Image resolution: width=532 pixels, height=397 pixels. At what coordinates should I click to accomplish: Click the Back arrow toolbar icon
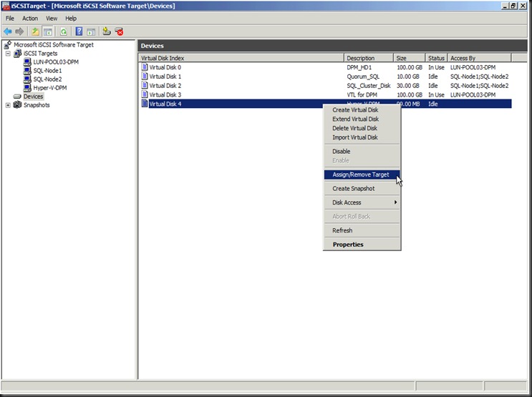[8, 31]
